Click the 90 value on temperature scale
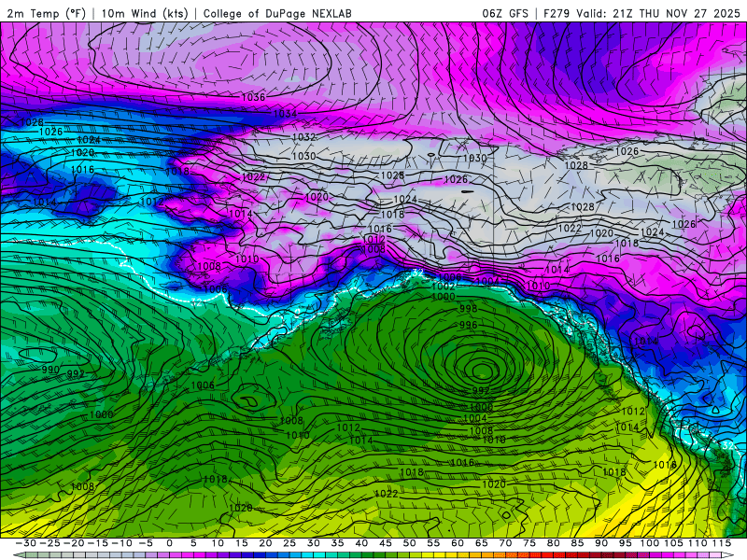747x560 pixels. coord(601,543)
